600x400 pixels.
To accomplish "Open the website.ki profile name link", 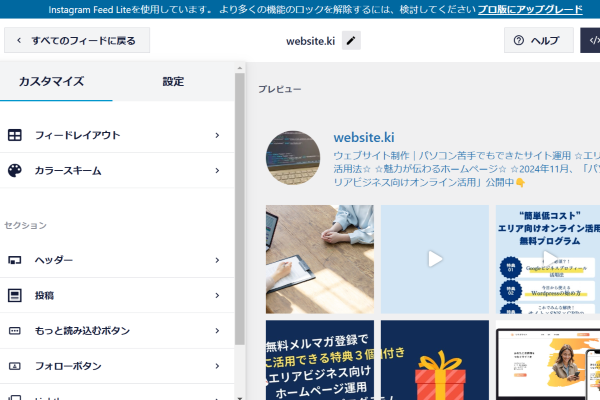I will tap(364, 137).
